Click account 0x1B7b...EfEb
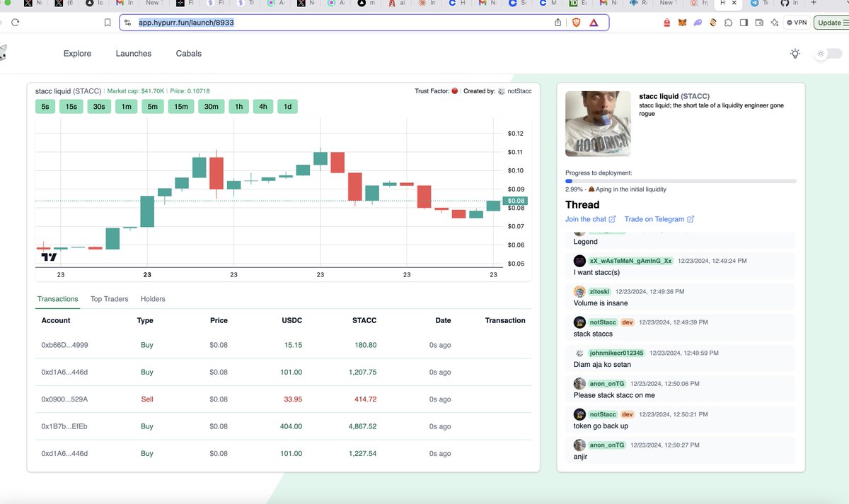Screen dimensions: 849x504 click(64, 426)
